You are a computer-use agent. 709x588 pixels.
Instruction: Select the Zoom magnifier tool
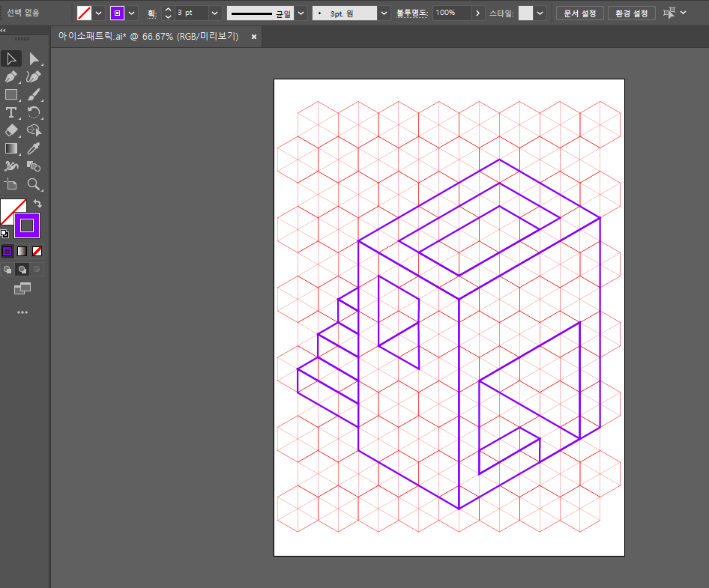34,184
